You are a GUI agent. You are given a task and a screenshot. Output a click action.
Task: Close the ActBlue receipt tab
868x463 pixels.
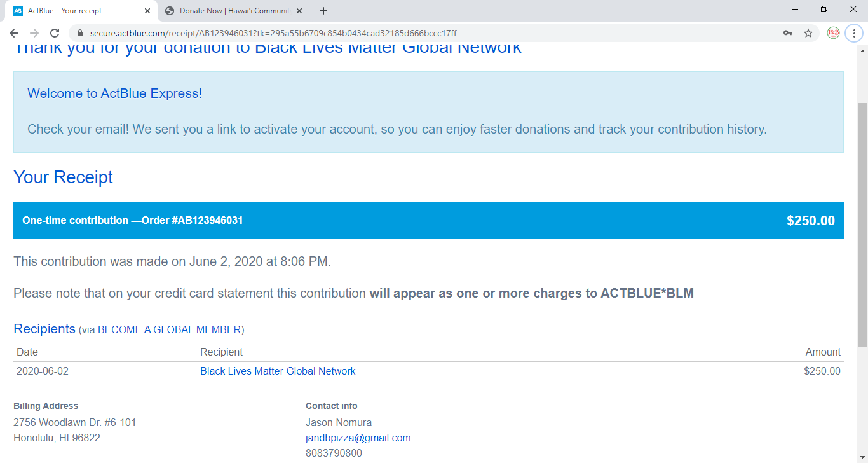pos(147,11)
